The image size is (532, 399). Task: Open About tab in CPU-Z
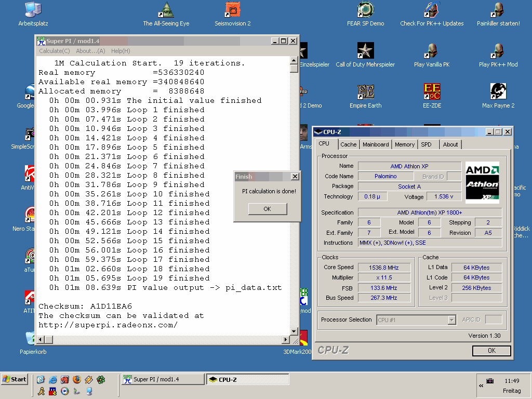coord(450,144)
